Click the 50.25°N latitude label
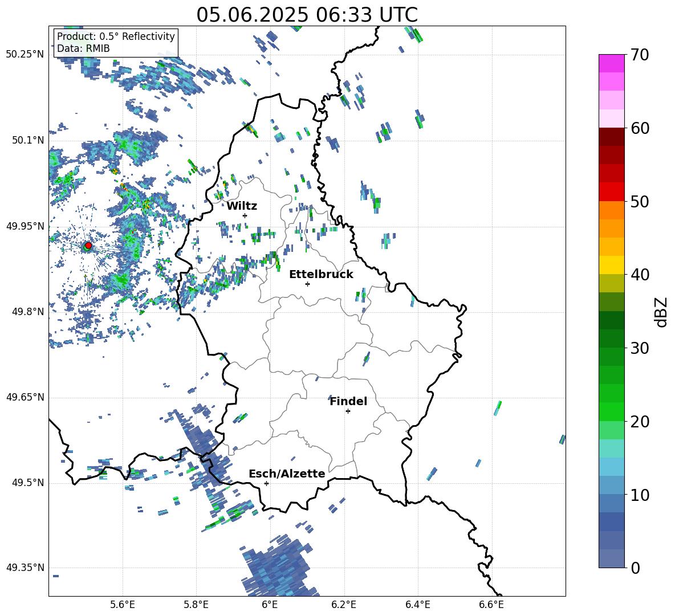This screenshot has height=616, width=675. click(x=25, y=55)
